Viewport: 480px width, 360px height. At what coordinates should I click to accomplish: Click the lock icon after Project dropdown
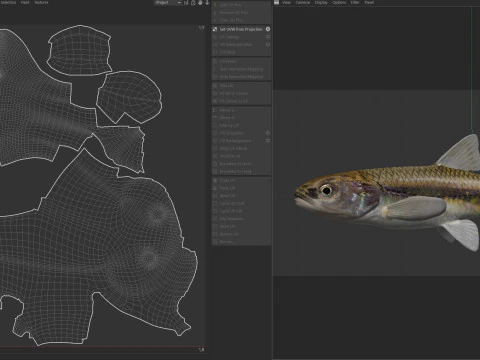tap(193, 2)
